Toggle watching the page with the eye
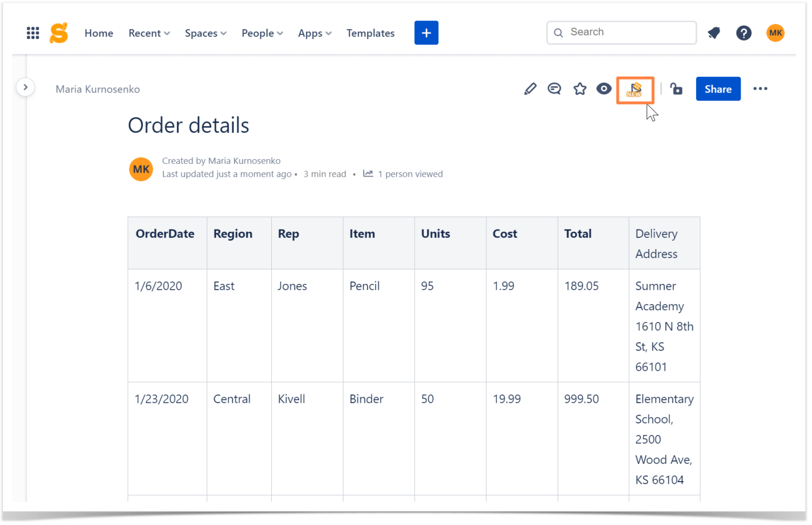This screenshot has height=525, width=812. click(604, 89)
